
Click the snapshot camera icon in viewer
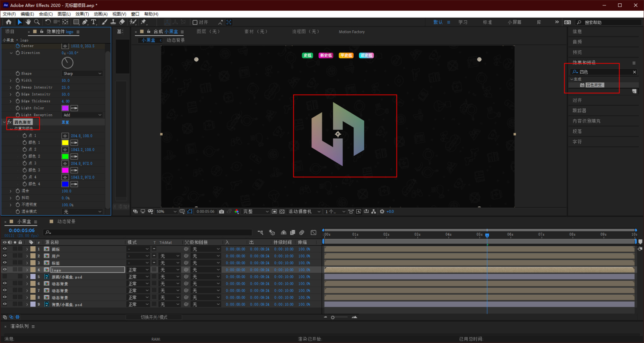[221, 211]
